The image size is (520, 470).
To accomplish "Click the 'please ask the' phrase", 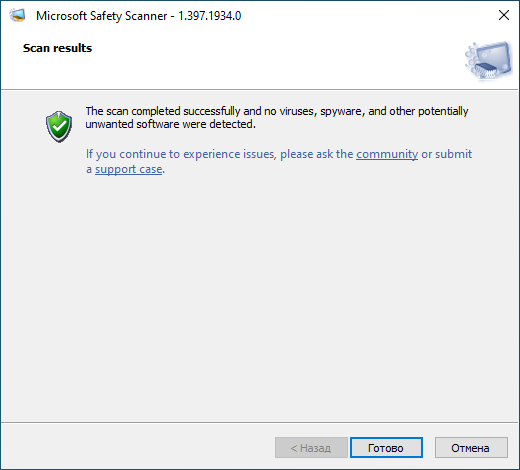I will pyautogui.click(x=316, y=154).
